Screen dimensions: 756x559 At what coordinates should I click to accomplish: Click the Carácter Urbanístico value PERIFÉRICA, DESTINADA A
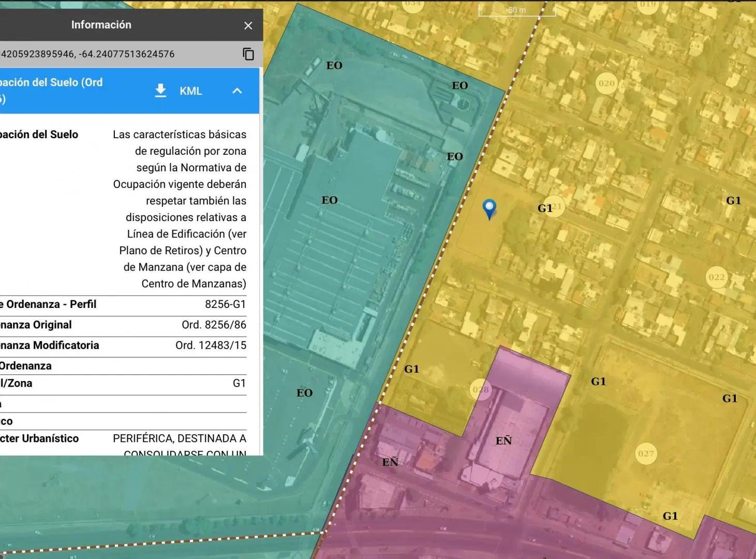coord(179,438)
